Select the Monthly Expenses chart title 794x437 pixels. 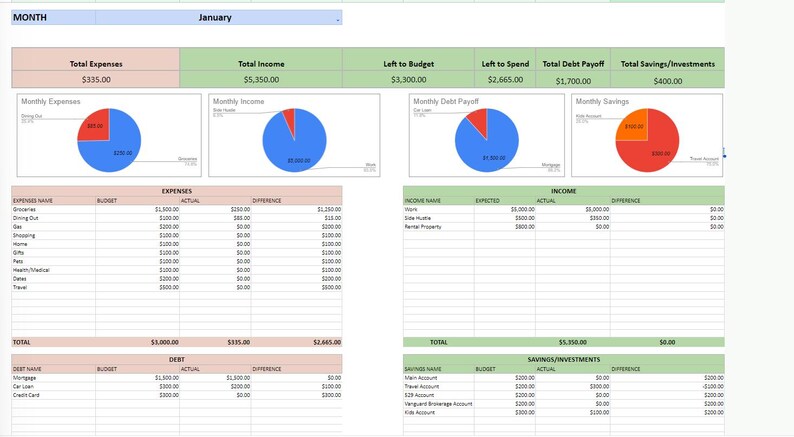pos(51,101)
